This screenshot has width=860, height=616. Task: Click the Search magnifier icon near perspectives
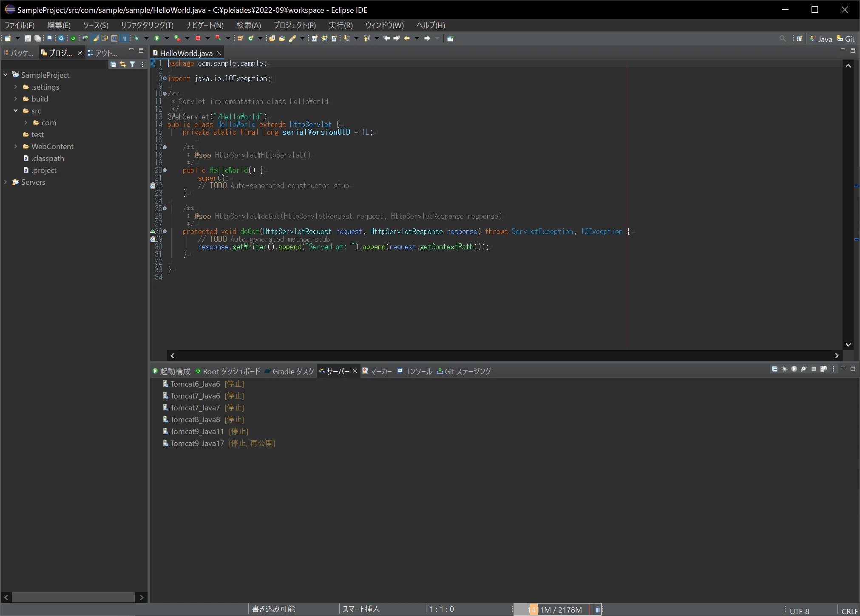click(x=783, y=39)
